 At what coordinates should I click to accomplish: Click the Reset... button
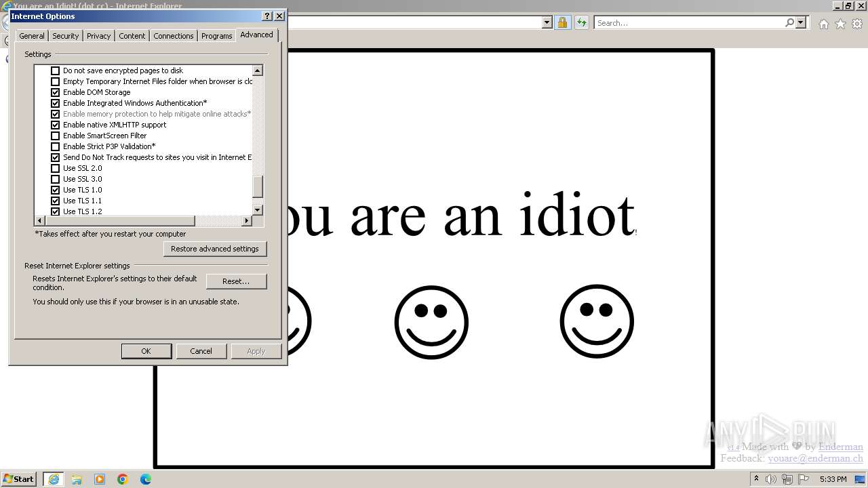tap(236, 281)
